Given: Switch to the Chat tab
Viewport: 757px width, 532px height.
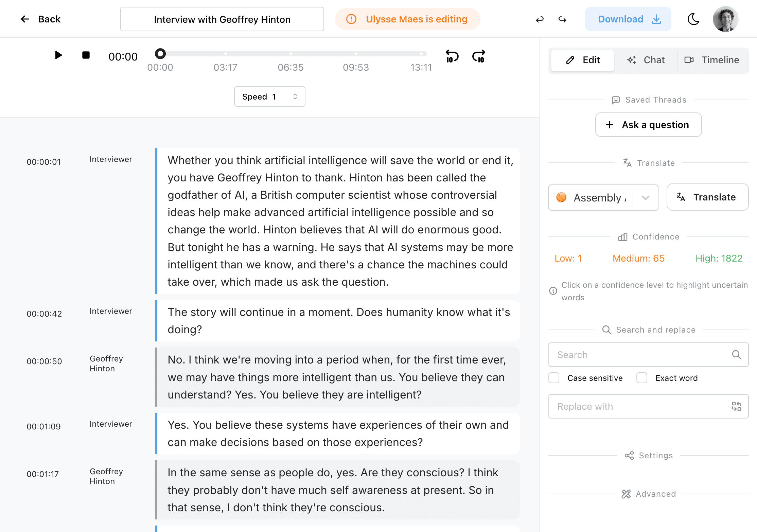Looking at the screenshot, I should click(646, 60).
